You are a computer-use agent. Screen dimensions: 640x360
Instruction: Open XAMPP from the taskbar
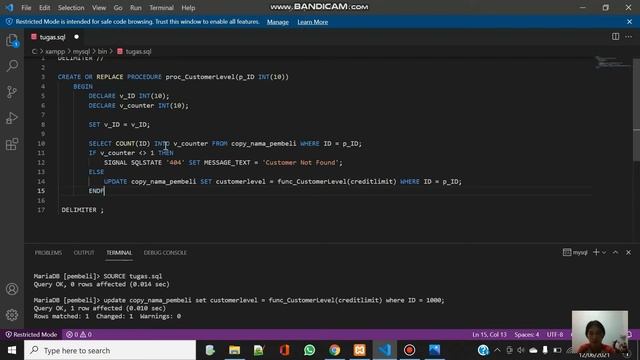coord(360,350)
